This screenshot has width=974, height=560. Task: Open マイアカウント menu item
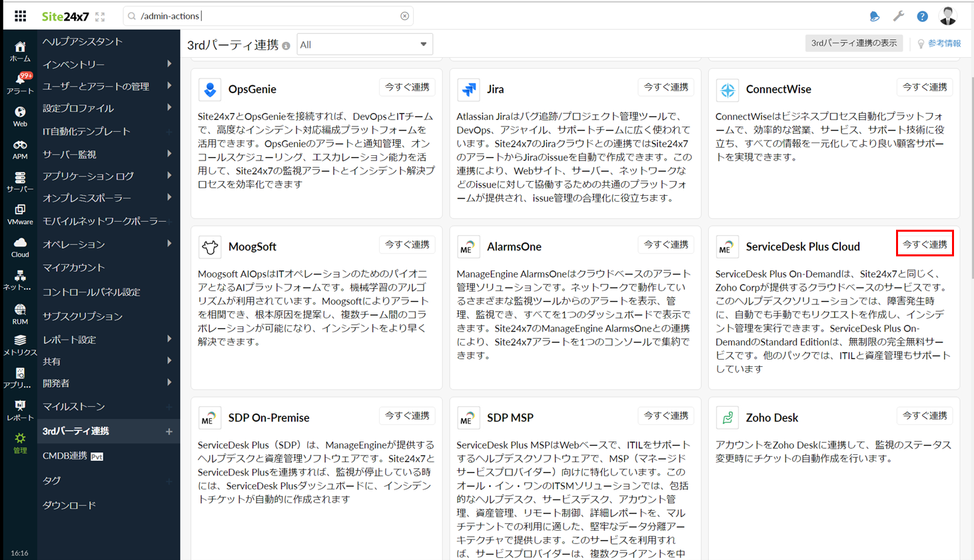pos(74,268)
